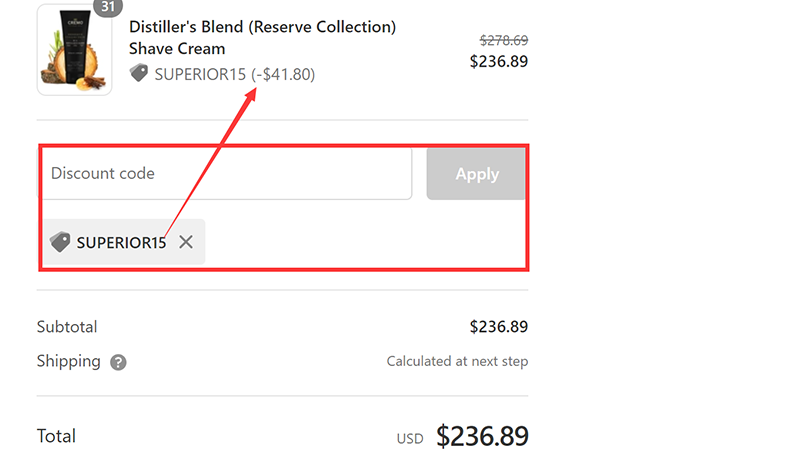Click the tag icon in the SUPERIOR15 chip
800x460 pixels.
(x=60, y=242)
